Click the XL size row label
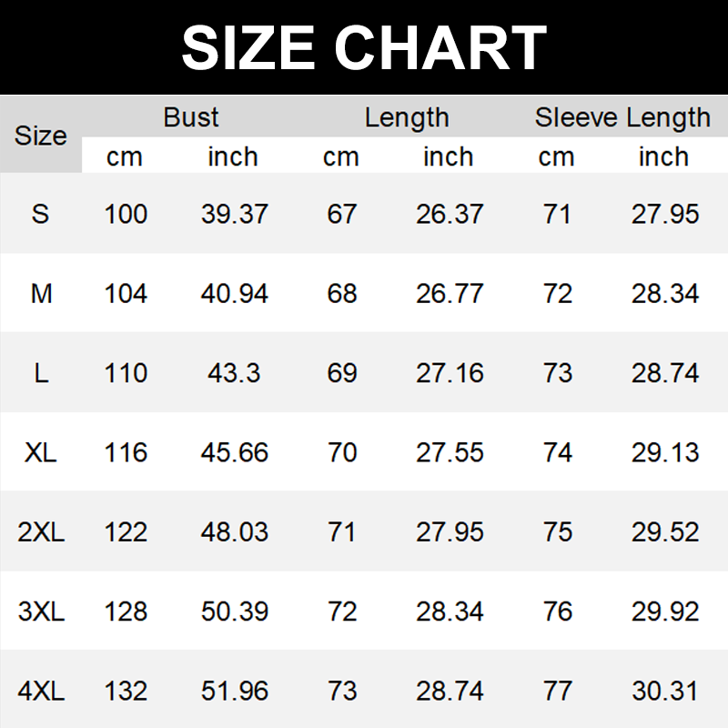 pyautogui.click(x=41, y=452)
